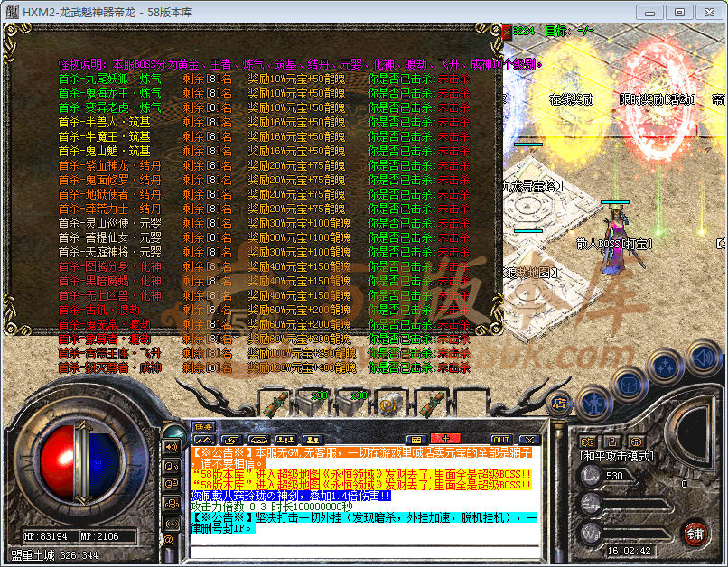The image size is (728, 567).
Task: Toggle the broadcast signal chat button
Action: point(172,523)
